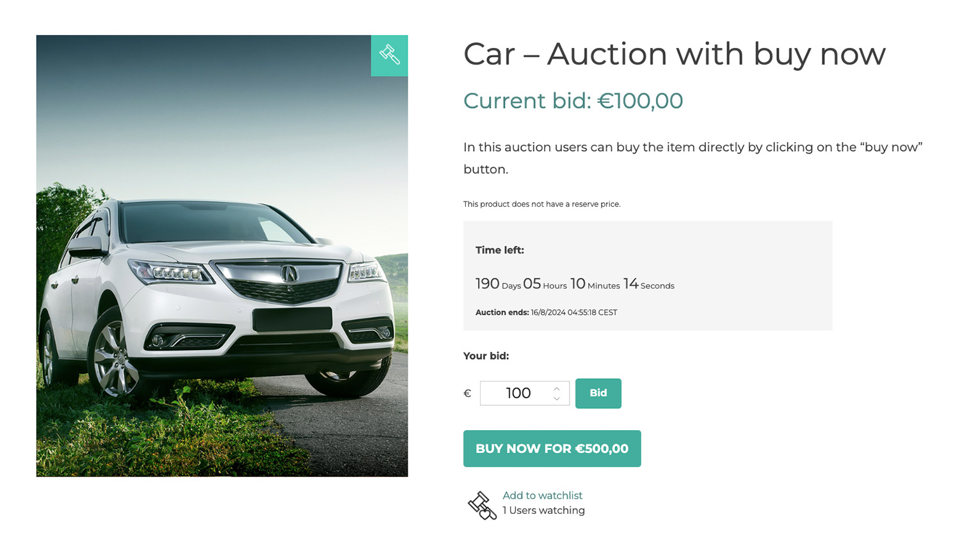Image resolution: width=960 pixels, height=560 pixels.
Task: Open the Add to watchlist link
Action: (542, 495)
